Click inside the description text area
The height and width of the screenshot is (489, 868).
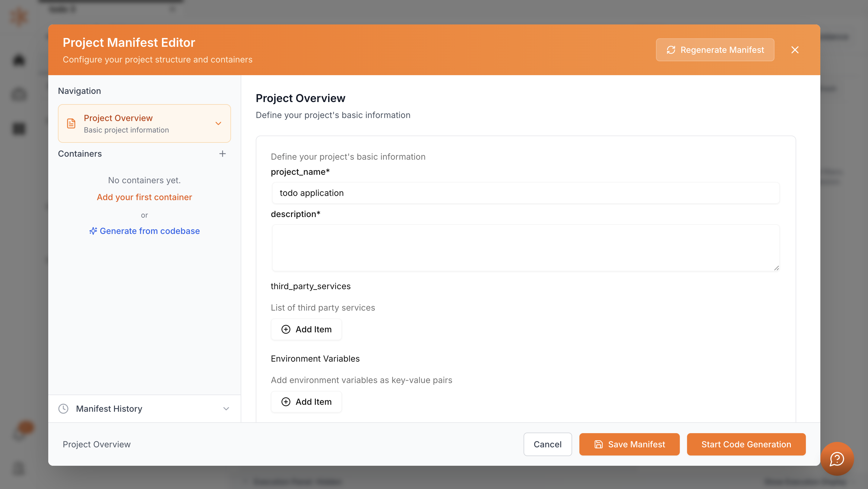pos(526,248)
